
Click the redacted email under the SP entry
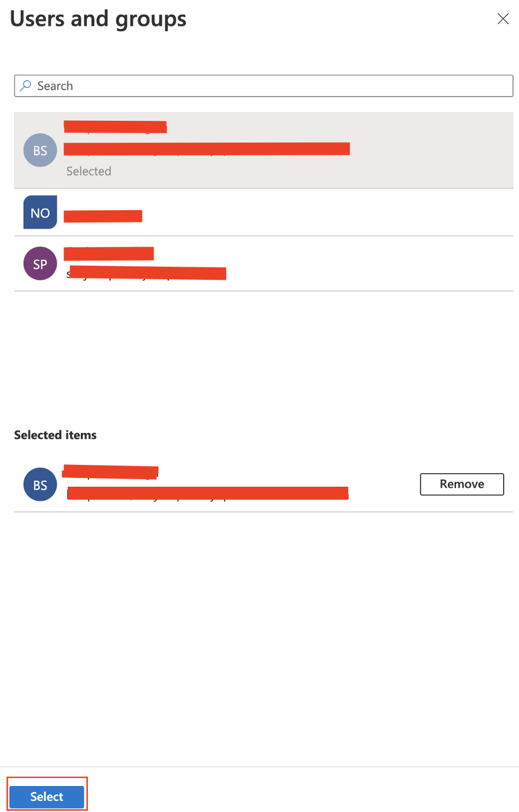pos(147,273)
